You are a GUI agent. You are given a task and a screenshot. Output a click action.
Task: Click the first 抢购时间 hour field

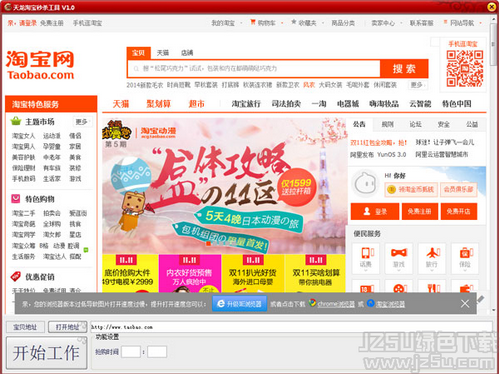tap(131, 352)
